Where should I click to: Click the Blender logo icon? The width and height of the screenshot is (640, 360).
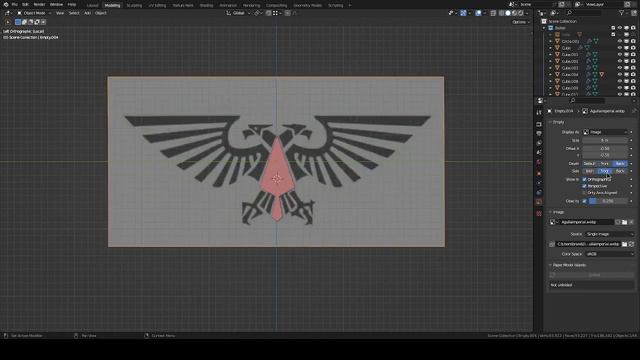[x=6, y=4]
